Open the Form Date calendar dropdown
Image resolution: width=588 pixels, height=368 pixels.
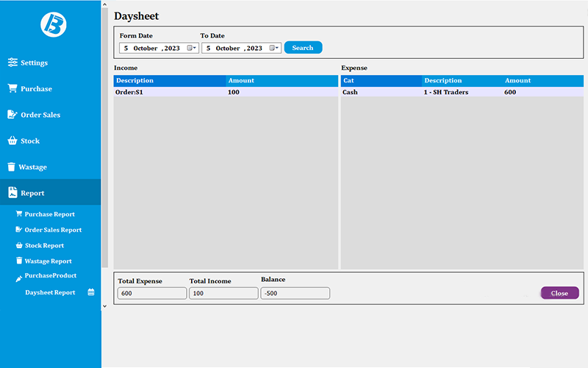click(x=192, y=48)
